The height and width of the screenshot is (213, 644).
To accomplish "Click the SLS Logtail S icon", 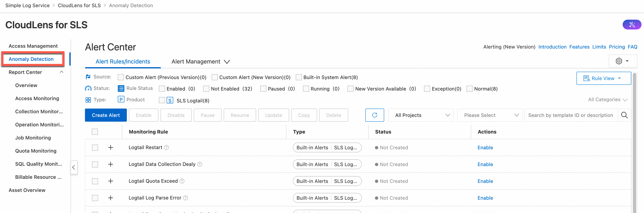I will 170,101.
